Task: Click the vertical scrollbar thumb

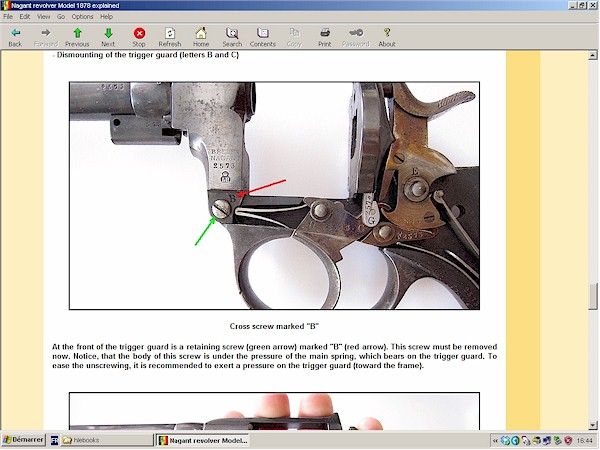Action: coord(593,296)
